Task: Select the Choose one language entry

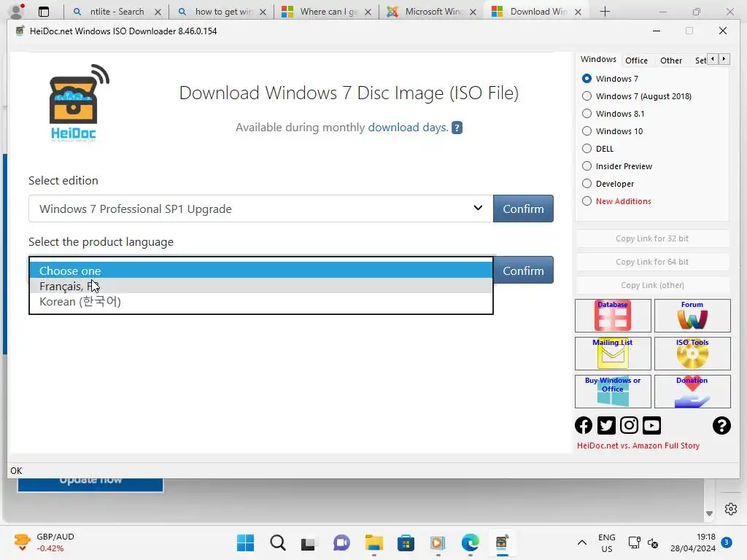Action: pos(260,271)
